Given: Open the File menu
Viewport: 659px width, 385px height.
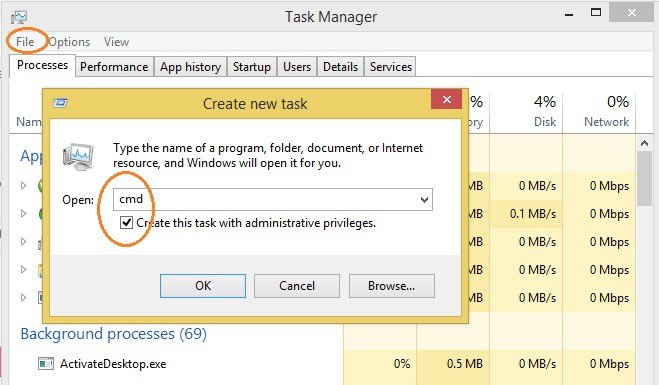Looking at the screenshot, I should click(25, 42).
